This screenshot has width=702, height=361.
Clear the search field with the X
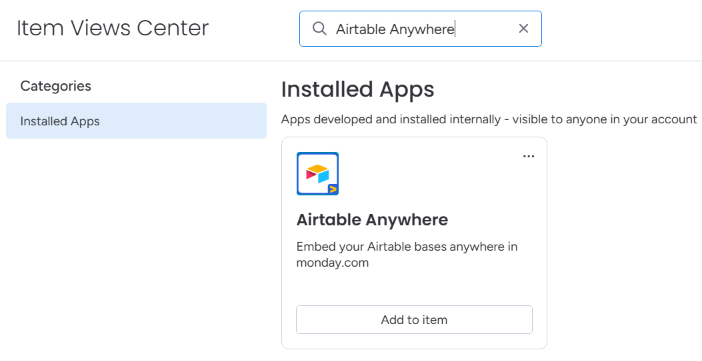(523, 29)
